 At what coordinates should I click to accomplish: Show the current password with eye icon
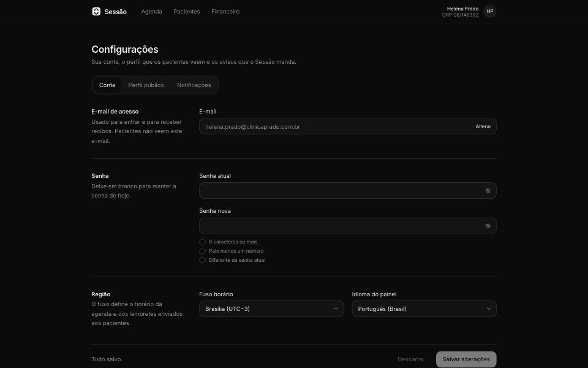tap(488, 191)
